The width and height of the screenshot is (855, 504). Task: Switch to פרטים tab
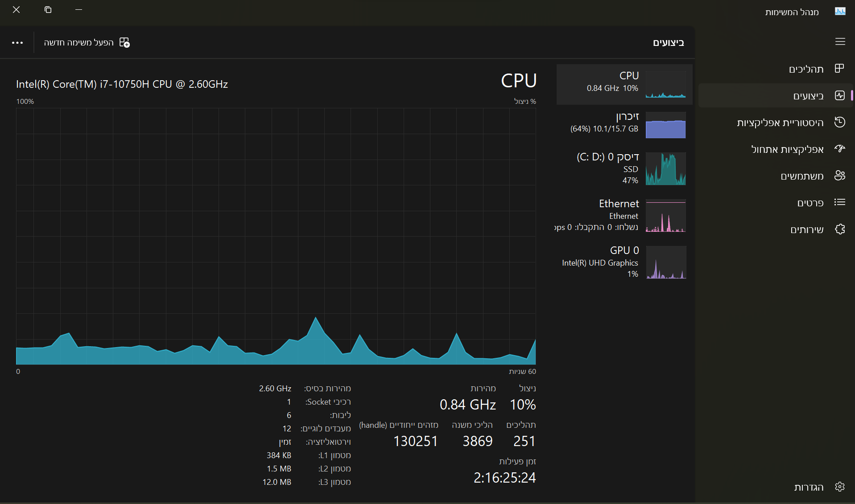(775, 202)
